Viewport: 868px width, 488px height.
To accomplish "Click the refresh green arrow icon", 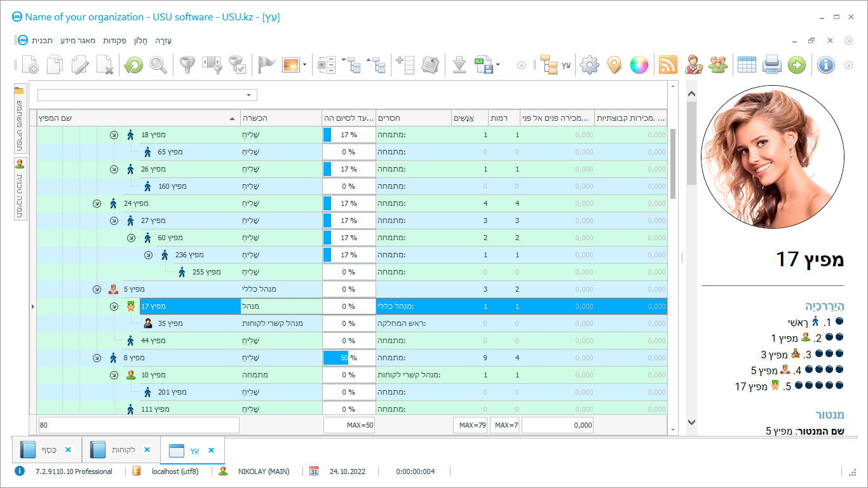I will [133, 65].
